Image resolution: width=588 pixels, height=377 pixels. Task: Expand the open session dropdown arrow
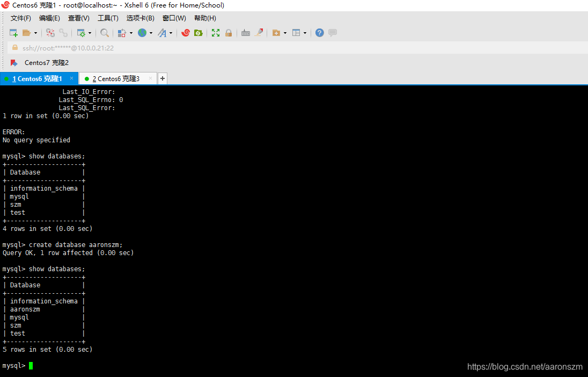click(x=35, y=33)
